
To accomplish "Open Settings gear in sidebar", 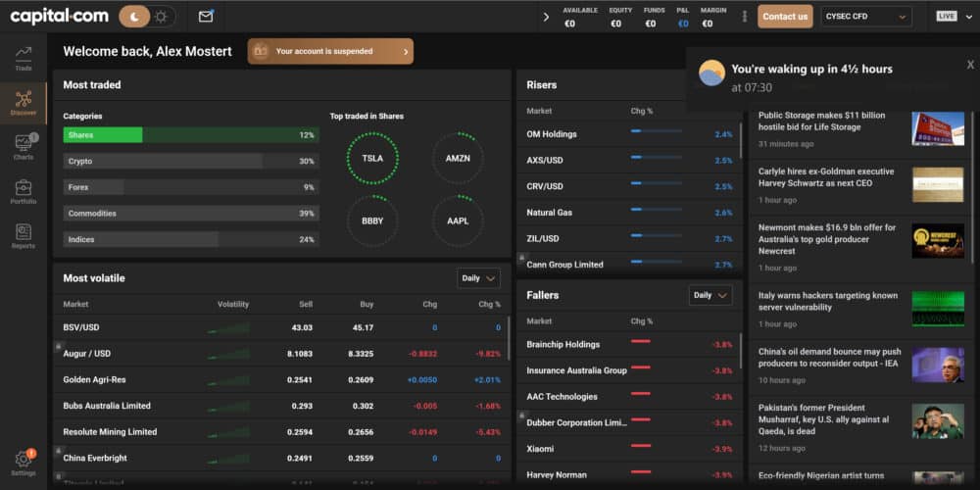I will point(24,464).
